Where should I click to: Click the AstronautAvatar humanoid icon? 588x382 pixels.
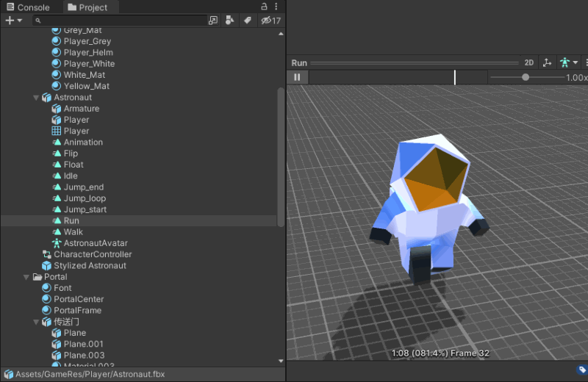[57, 243]
